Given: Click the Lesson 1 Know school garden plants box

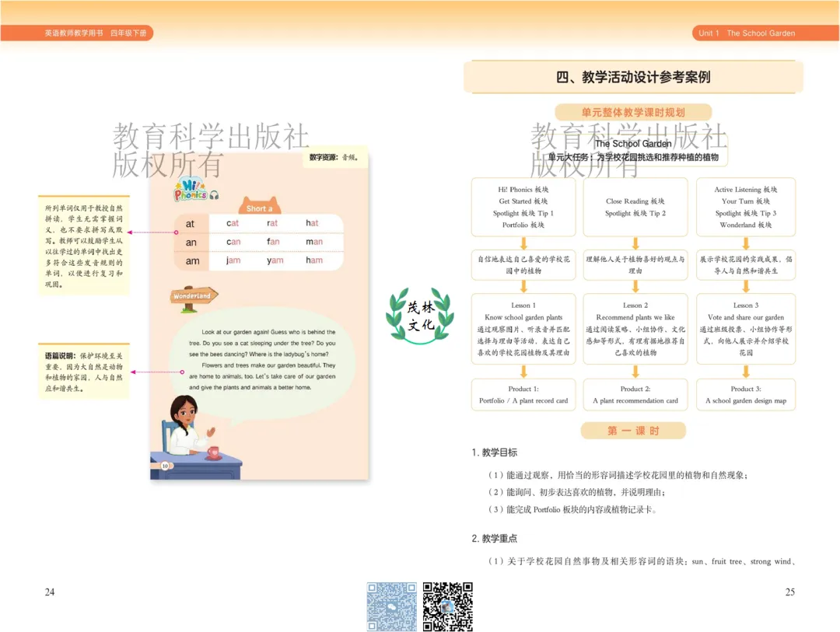Looking at the screenshot, I should tap(523, 329).
